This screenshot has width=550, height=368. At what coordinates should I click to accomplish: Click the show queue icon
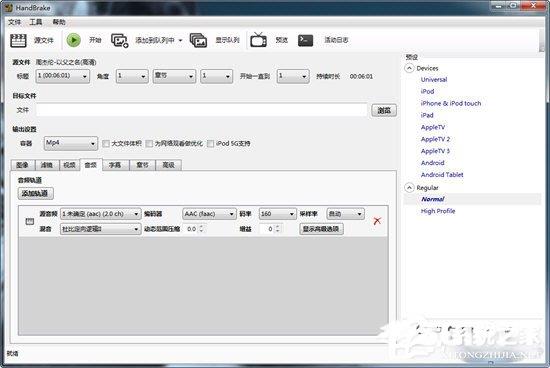(198, 40)
